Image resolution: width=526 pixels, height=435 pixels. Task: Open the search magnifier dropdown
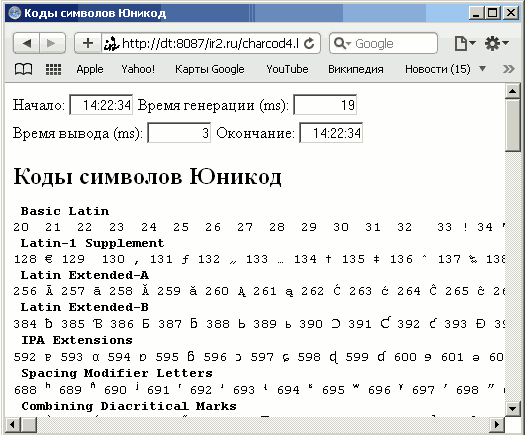(x=342, y=43)
